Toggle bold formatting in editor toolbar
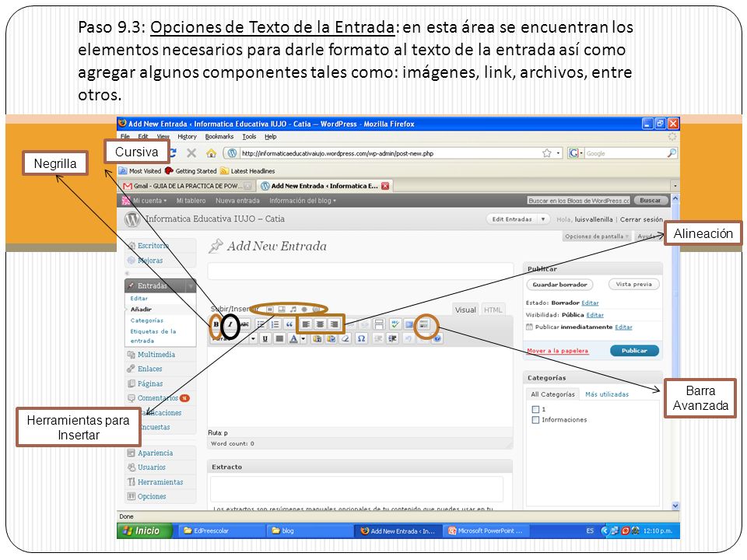The image size is (747, 560). (216, 324)
